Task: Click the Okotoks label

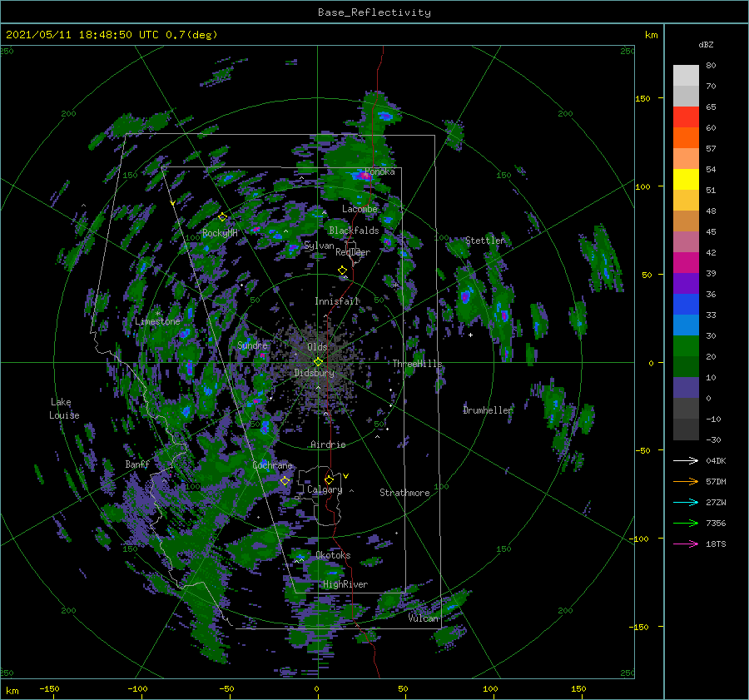Action: click(x=333, y=555)
